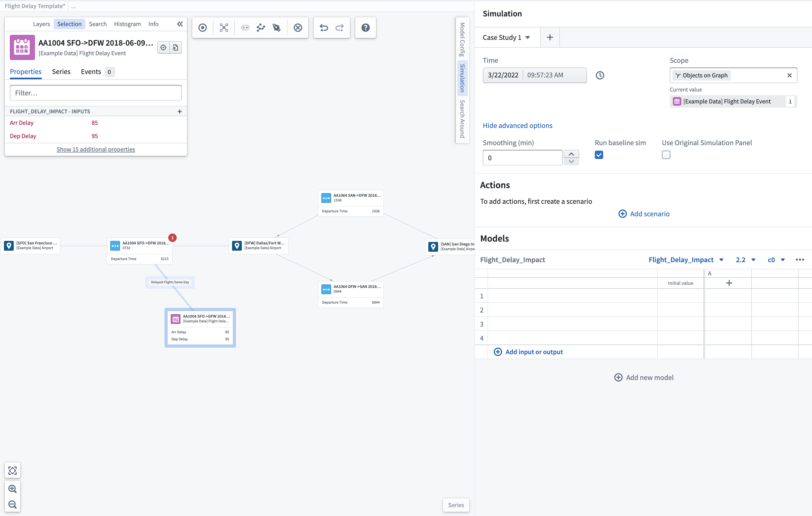This screenshot has height=516, width=812.
Task: Open the Search Around side tab
Action: coord(462,119)
